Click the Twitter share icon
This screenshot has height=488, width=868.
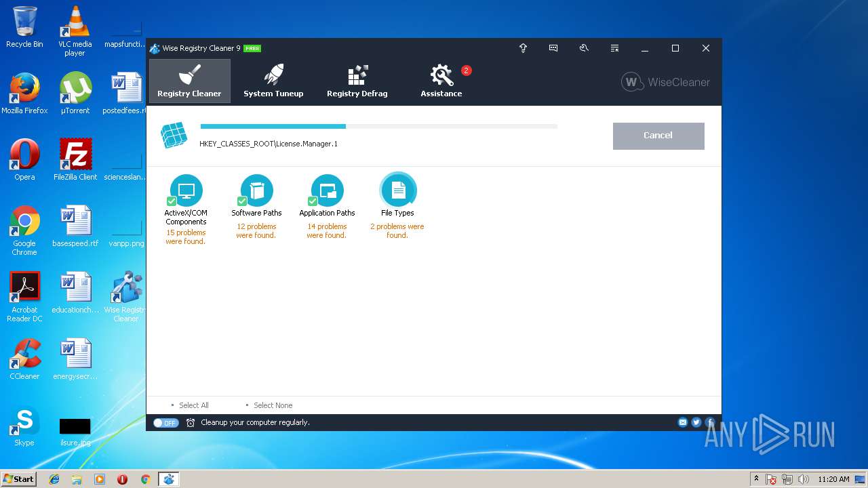696,422
